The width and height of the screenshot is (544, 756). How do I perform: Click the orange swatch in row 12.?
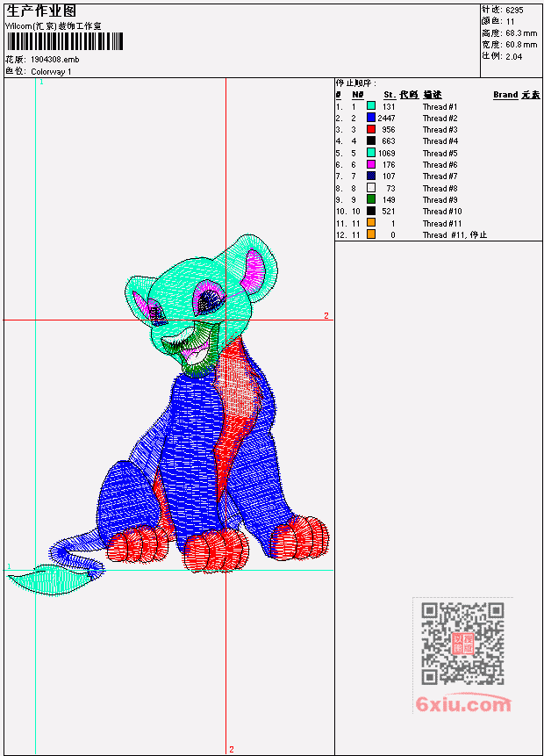click(x=371, y=234)
